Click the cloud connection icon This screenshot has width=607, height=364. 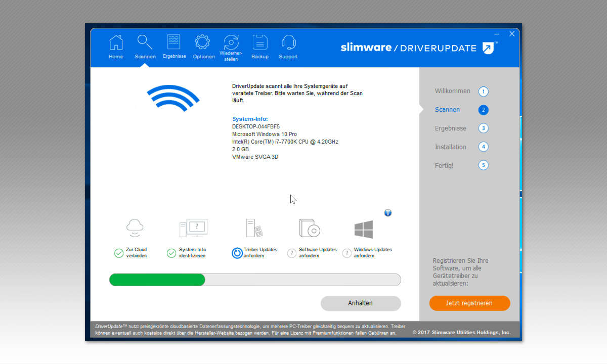136,228
